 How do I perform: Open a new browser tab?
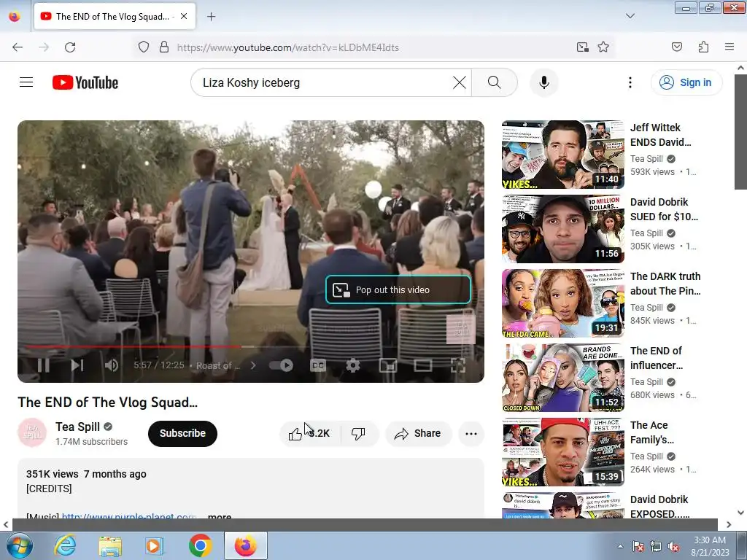(211, 17)
